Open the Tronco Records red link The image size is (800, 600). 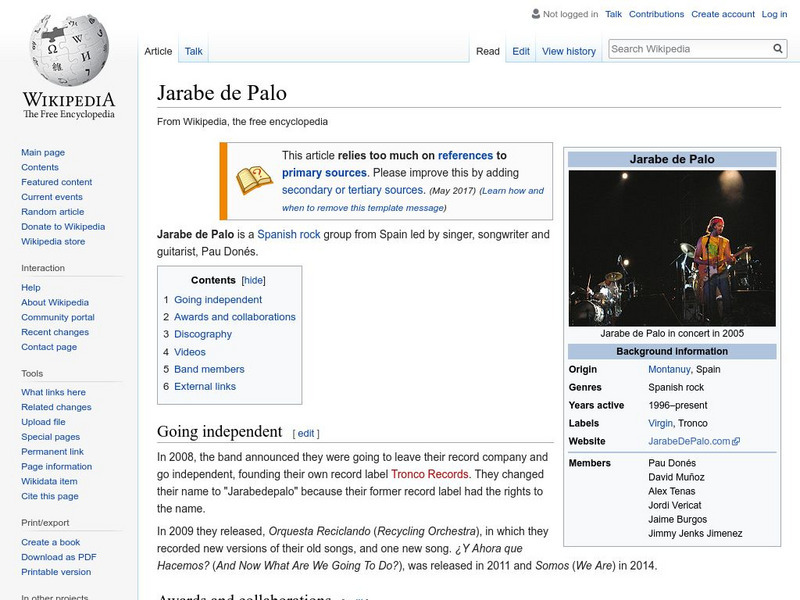tap(429, 474)
